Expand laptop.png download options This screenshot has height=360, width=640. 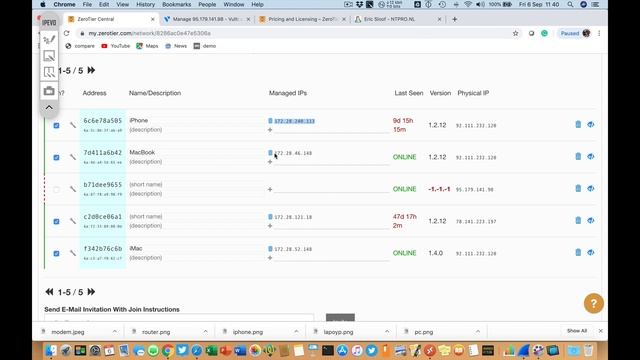point(387,331)
